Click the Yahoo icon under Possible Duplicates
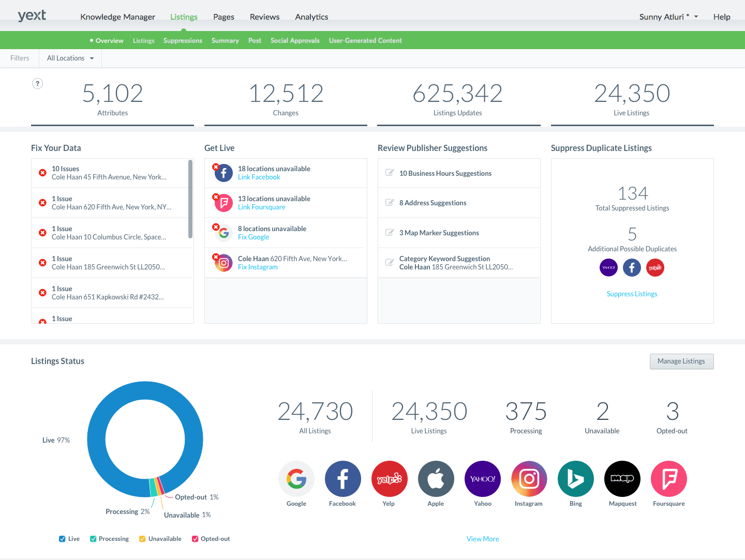Viewport: 745px width, 560px height. (x=608, y=267)
